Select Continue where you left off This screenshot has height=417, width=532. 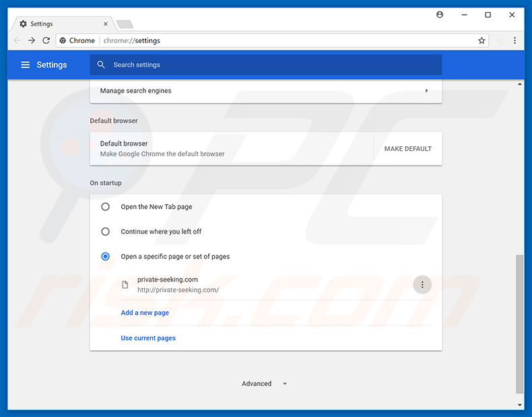(106, 231)
